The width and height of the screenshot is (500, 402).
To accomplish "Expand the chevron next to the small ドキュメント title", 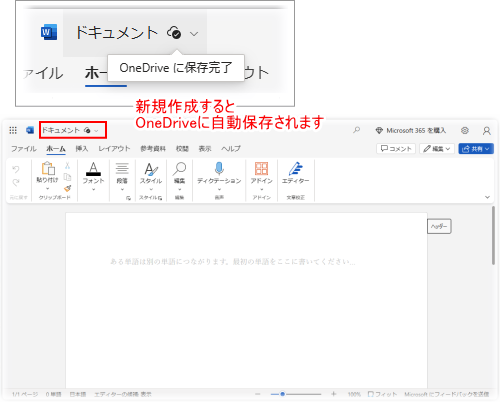I will 96,131.
